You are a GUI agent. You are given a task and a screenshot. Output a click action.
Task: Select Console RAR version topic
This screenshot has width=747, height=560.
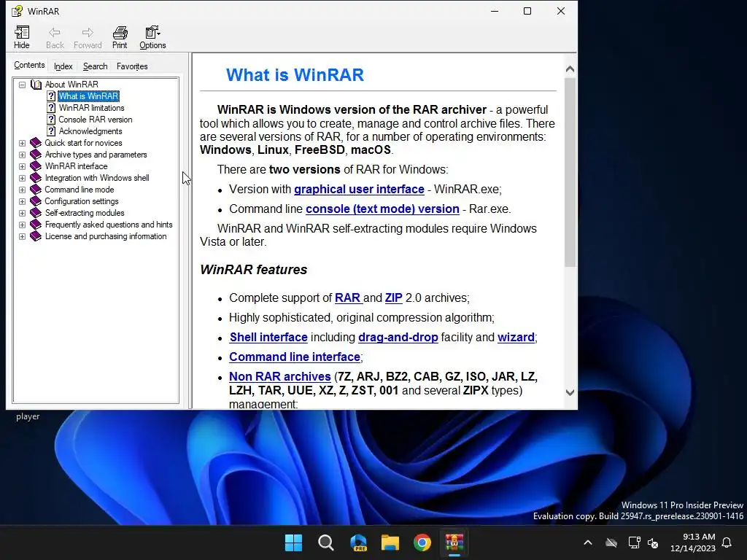pos(96,120)
